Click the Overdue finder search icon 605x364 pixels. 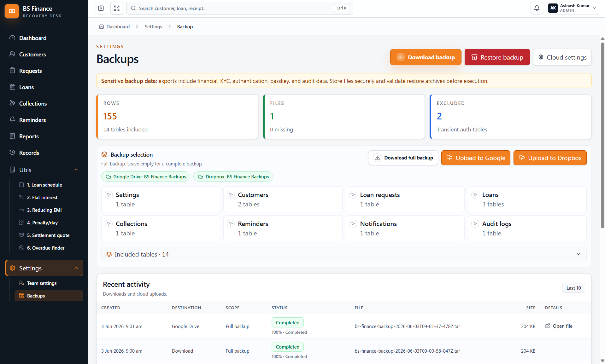21,248
